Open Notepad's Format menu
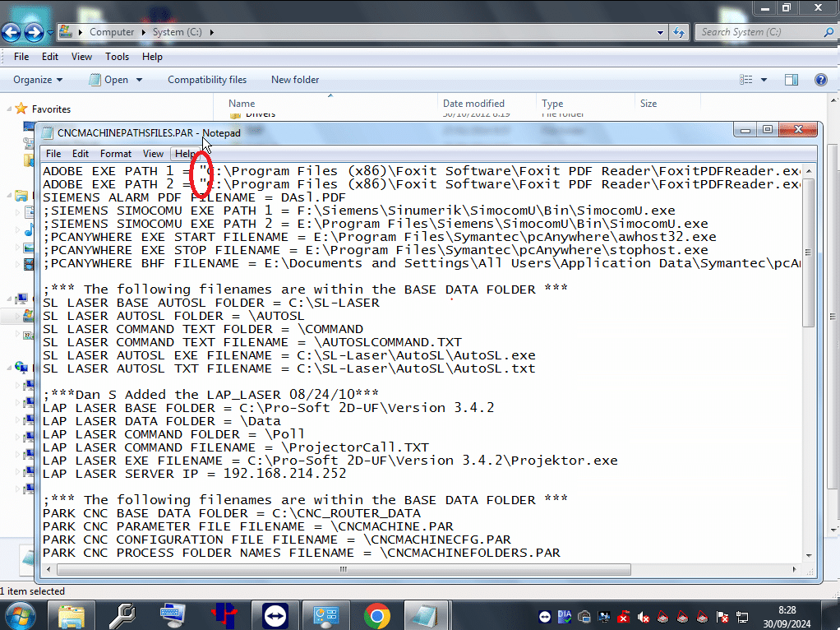Screen dimensions: 840x630 (116, 154)
